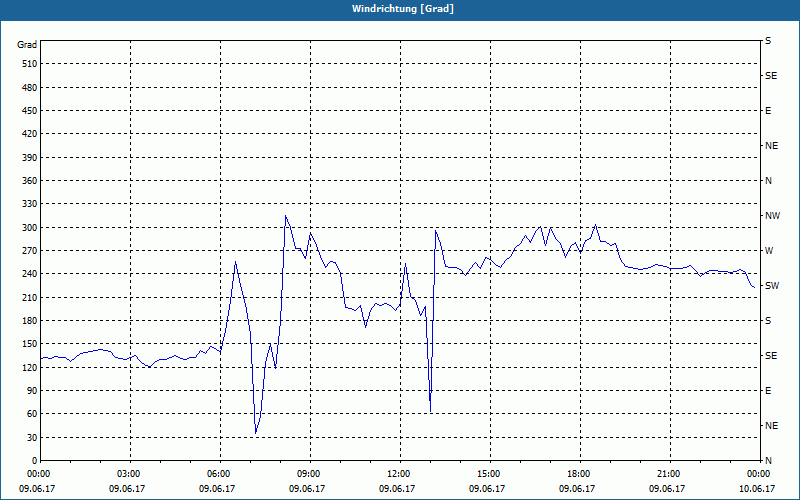Image resolution: width=800 pixels, height=500 pixels.
Task: Select the Grad unit label on y-axis
Action: coord(27,45)
